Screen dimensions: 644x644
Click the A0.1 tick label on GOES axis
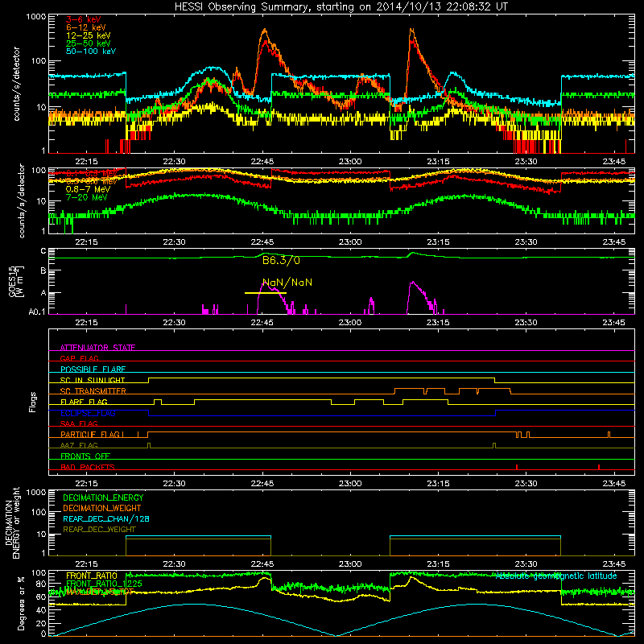coord(36,312)
